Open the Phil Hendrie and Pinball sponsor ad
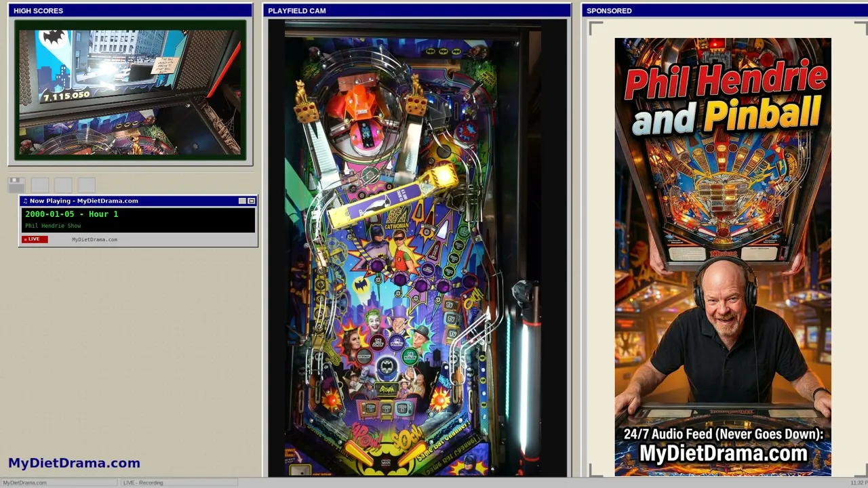Viewport: 868px width, 488px height. pyautogui.click(x=723, y=257)
